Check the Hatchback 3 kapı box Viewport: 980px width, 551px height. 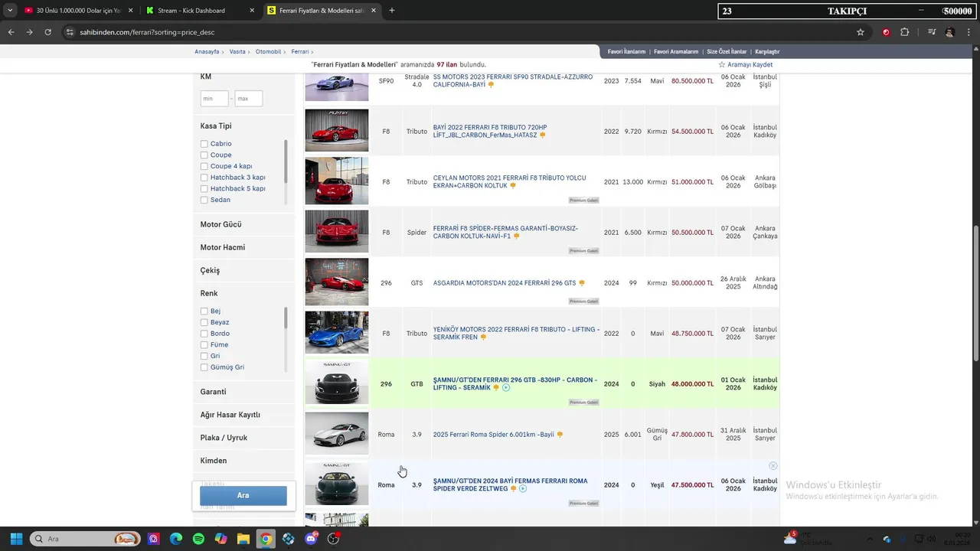(204, 178)
